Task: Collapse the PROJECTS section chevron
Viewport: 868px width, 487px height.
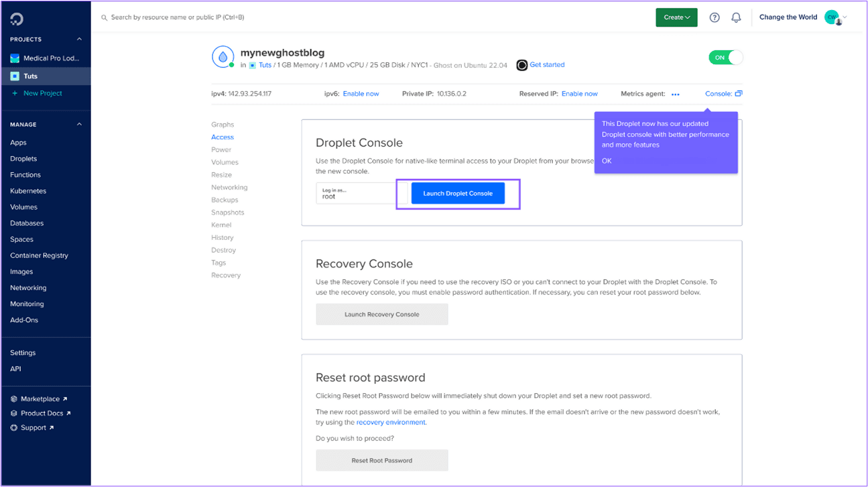Action: click(x=79, y=40)
